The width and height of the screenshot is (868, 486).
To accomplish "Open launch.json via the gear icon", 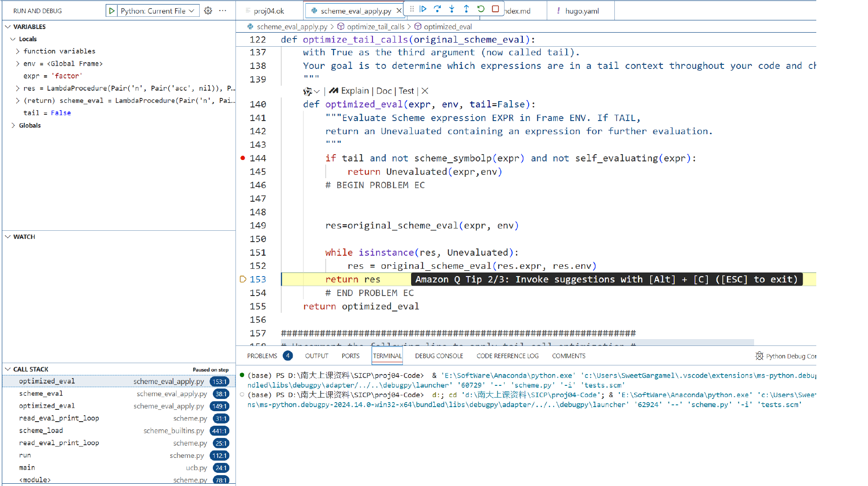I will (x=208, y=11).
